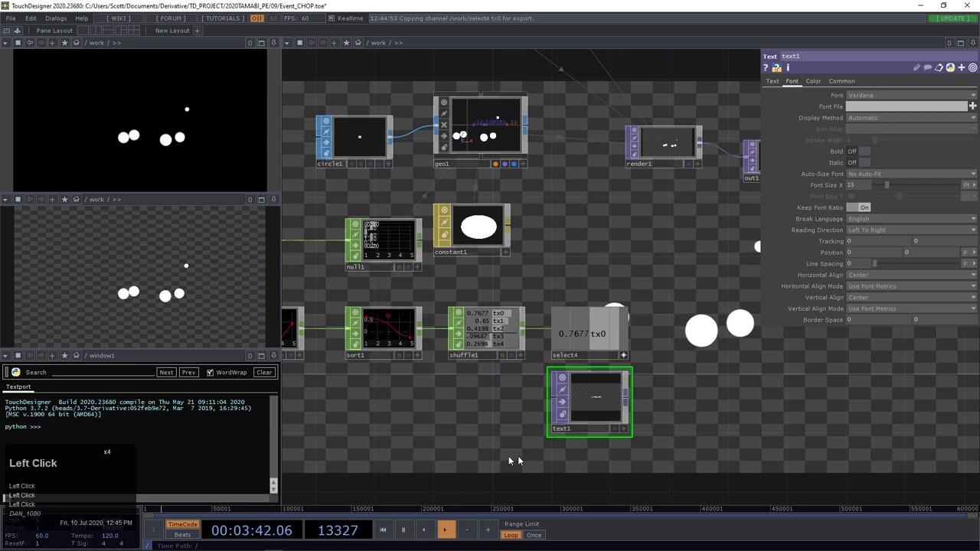This screenshot has width=980, height=551.
Task: Open the Edit menu
Action: (31, 18)
